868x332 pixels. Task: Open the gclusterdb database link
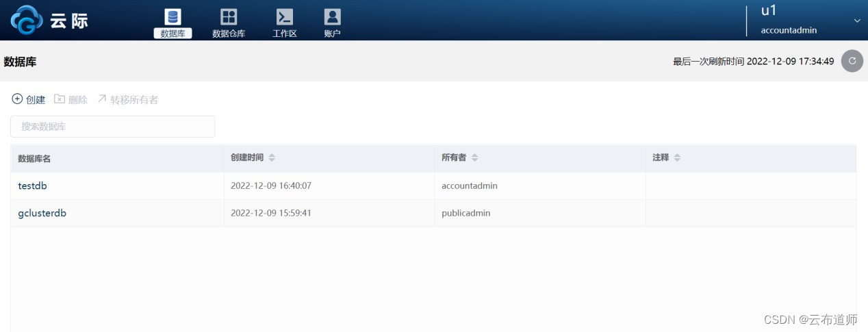42,213
